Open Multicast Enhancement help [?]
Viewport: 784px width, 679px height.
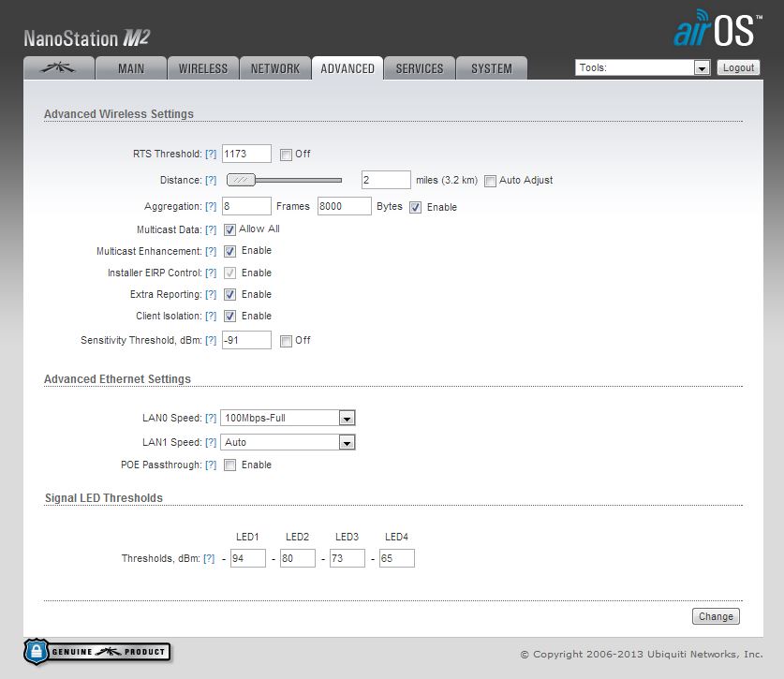pos(211,251)
